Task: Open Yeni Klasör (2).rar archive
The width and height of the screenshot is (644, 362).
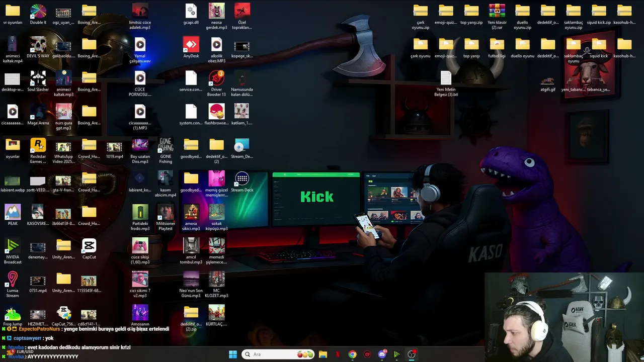Action: 497,17
